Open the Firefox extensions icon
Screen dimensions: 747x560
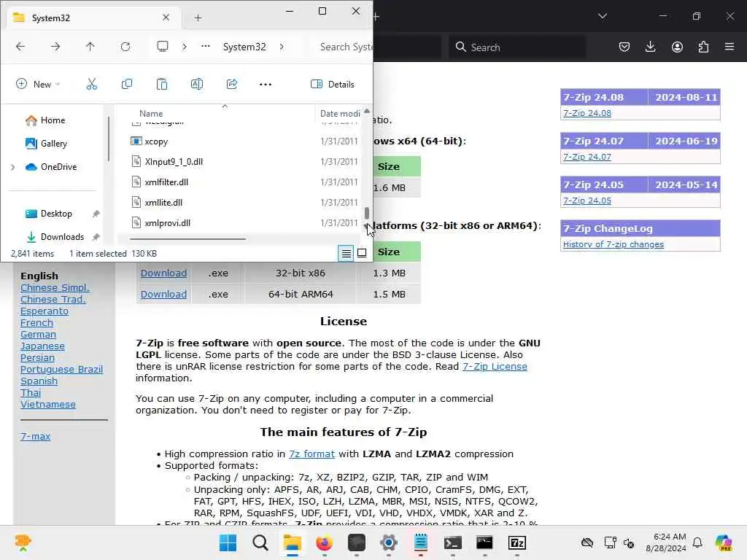(703, 47)
